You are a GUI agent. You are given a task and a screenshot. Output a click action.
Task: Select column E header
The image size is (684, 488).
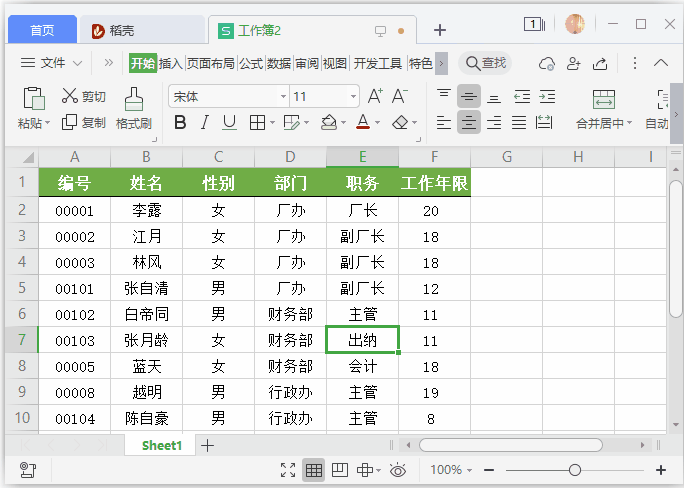coord(363,157)
